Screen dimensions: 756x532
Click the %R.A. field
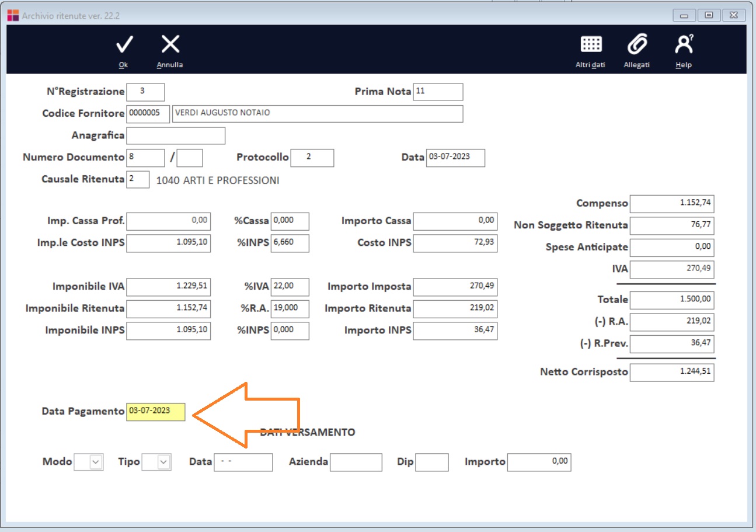[x=290, y=309]
